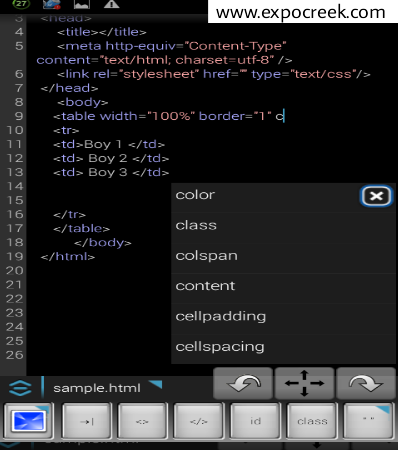398x450 pixels.
Task: Open the stacked layers file menu icon
Action: (20, 388)
